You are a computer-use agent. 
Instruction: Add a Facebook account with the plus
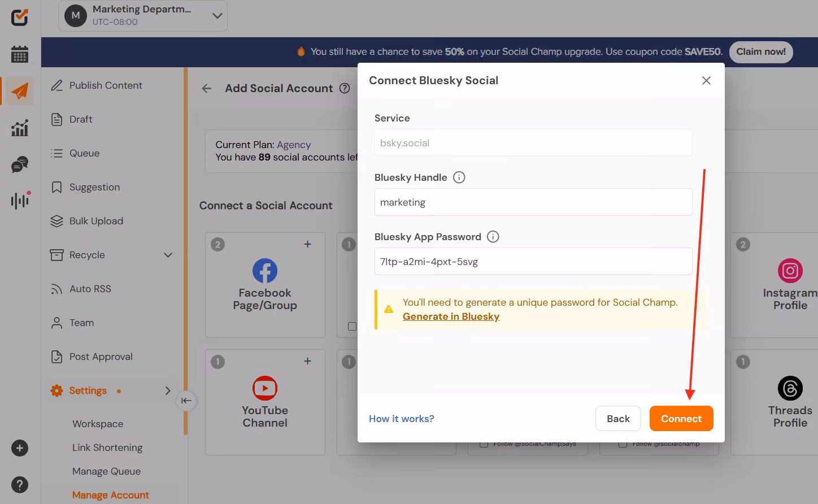tap(307, 244)
